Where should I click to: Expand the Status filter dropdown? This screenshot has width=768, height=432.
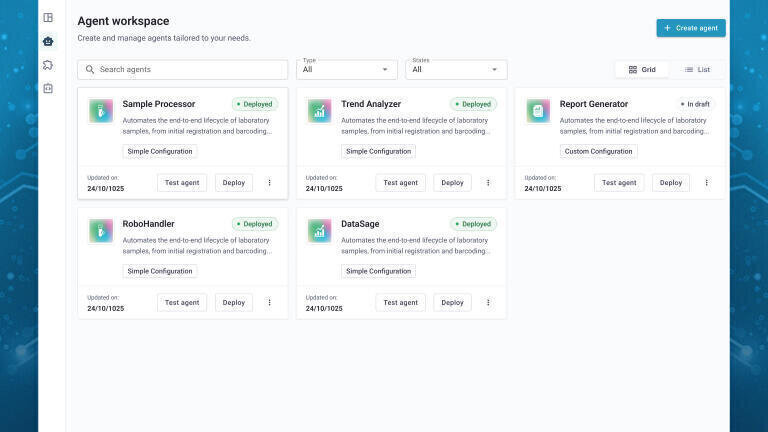click(x=456, y=70)
